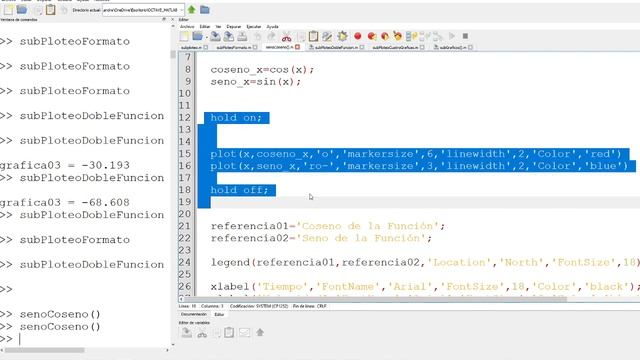Close the subPloteoCuatroGraficas.m tab
Screen dimensions: 640x360
[x=422, y=47]
